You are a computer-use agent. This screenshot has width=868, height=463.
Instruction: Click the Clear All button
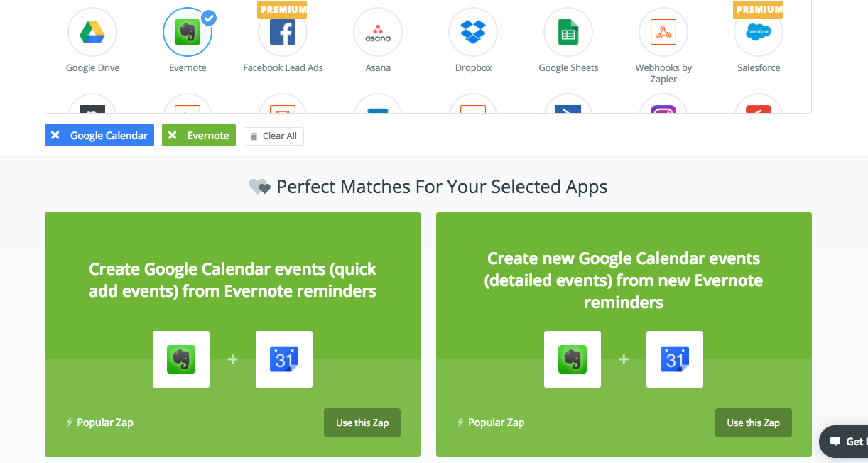pos(273,136)
